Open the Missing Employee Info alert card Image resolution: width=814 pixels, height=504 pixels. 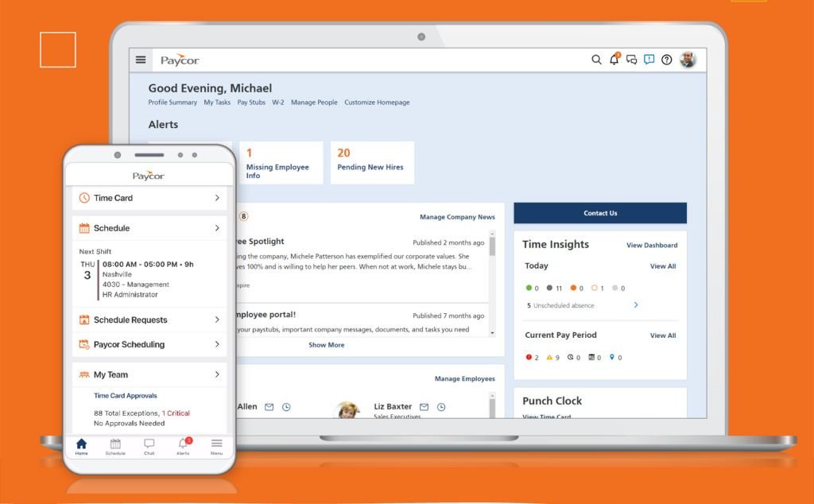281,162
